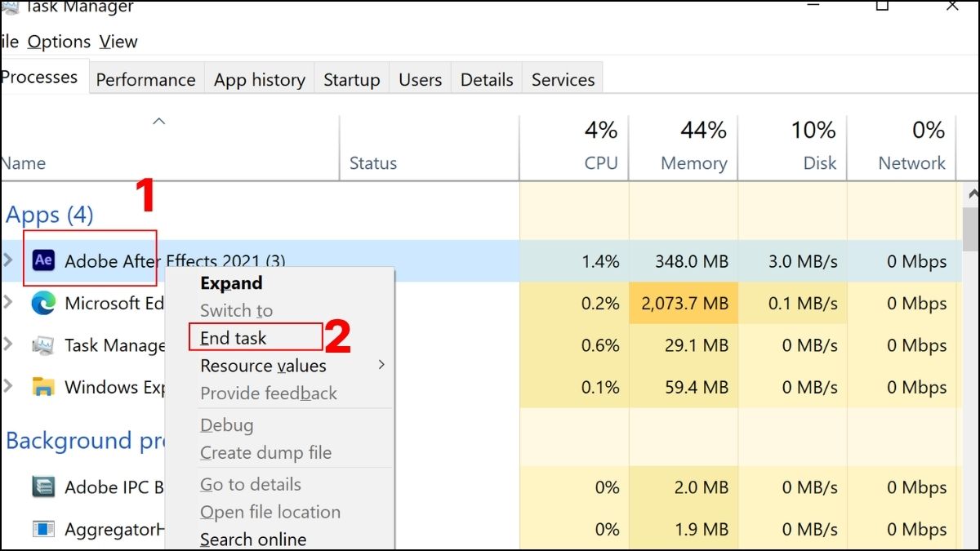The width and height of the screenshot is (980, 551).
Task: Open the Resource values submenu arrow
Action: click(381, 365)
